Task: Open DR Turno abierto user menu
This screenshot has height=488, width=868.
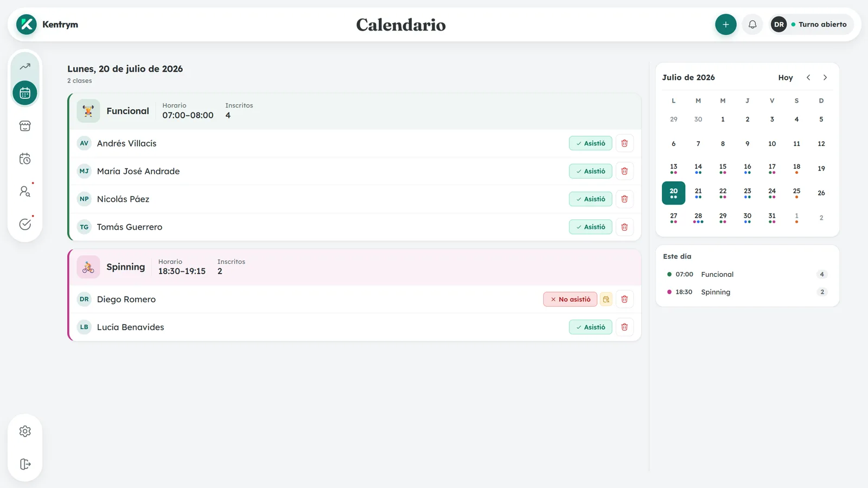Action: point(812,24)
